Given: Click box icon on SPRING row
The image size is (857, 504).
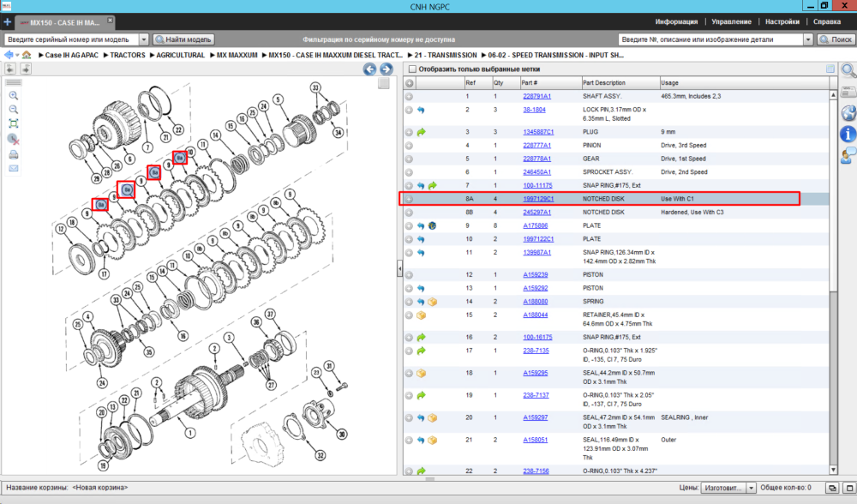Looking at the screenshot, I should pyautogui.click(x=432, y=302).
